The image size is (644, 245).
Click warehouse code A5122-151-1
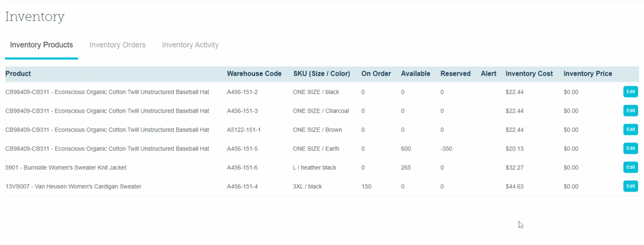[244, 130]
